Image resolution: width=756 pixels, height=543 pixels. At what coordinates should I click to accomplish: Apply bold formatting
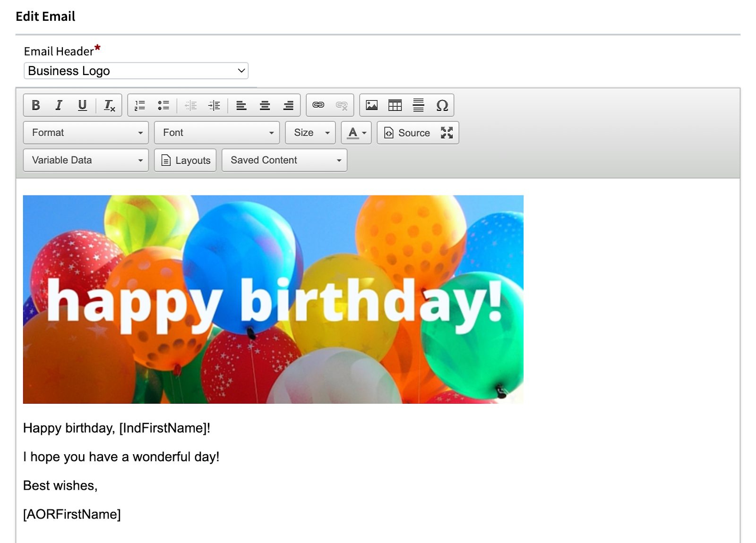tap(35, 105)
